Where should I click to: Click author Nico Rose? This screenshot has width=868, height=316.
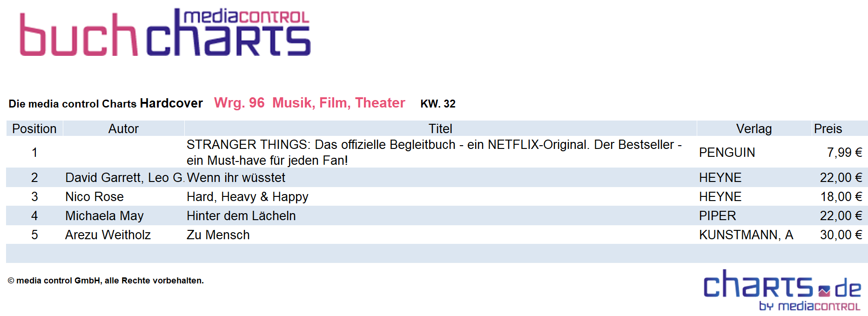click(94, 197)
